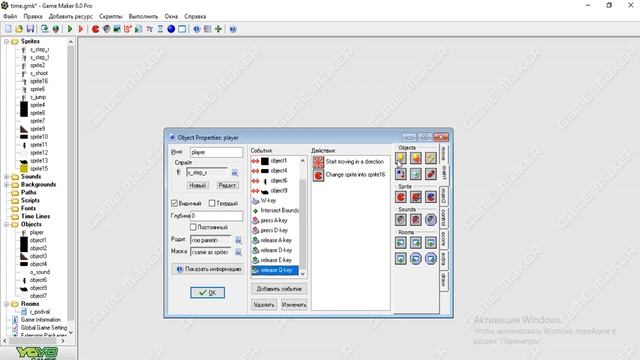Select the Change sprite action icon

tap(401, 197)
